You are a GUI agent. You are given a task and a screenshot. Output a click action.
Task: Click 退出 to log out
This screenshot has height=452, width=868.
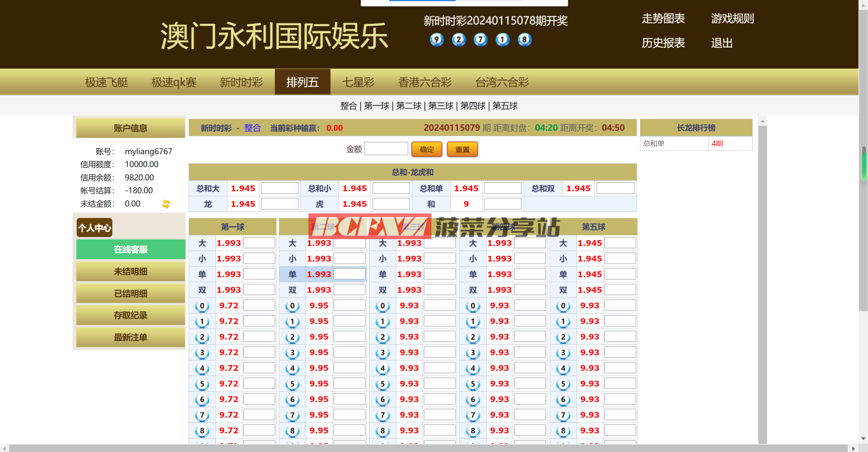click(721, 43)
